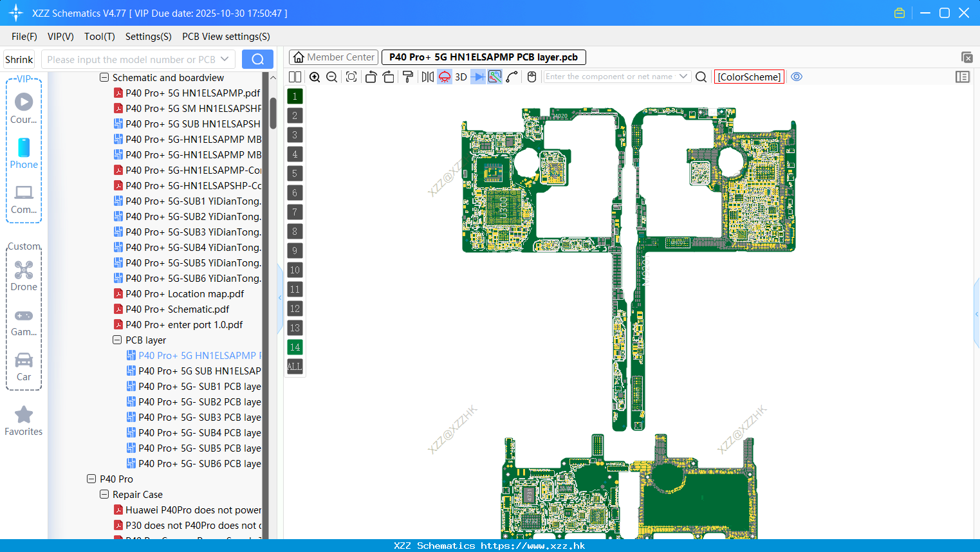Rotate the board counterclockwise
Screen dimensions: 980x552
[x=371, y=77]
